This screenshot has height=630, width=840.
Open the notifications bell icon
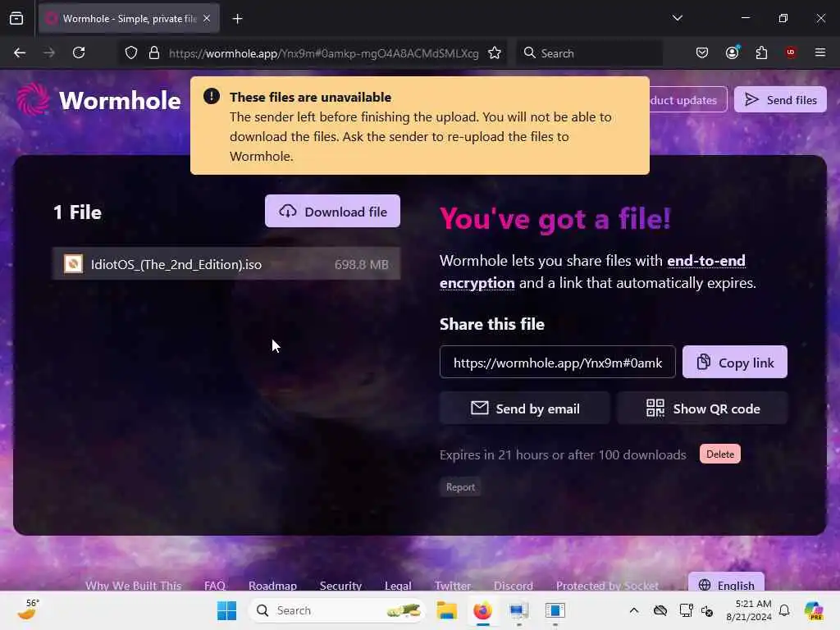(x=783, y=610)
